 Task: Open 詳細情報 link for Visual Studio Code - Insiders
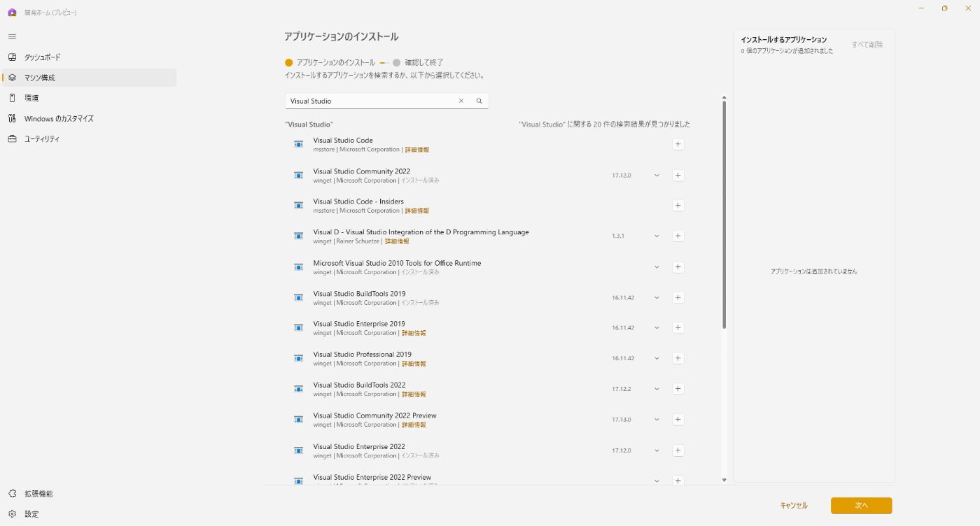tap(416, 211)
